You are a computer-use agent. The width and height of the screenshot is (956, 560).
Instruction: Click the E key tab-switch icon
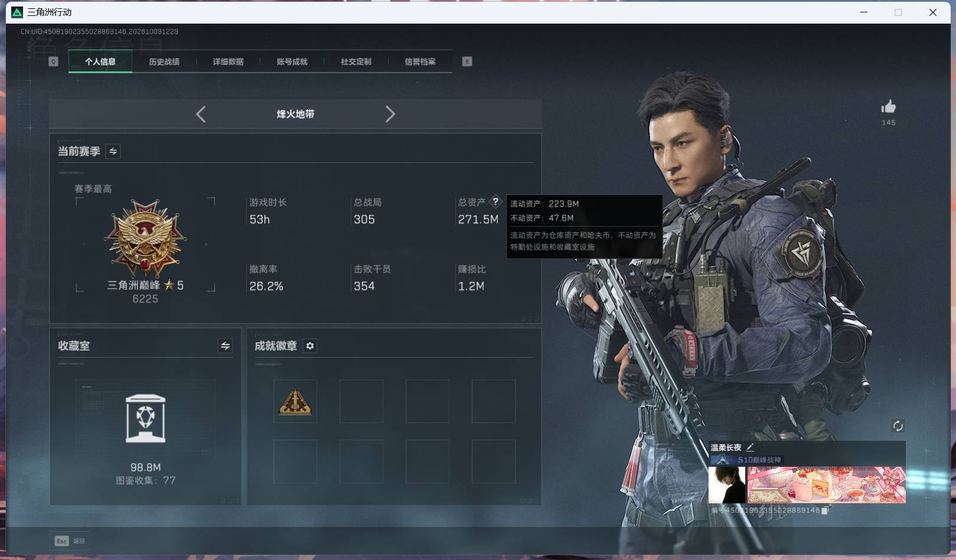click(x=467, y=61)
